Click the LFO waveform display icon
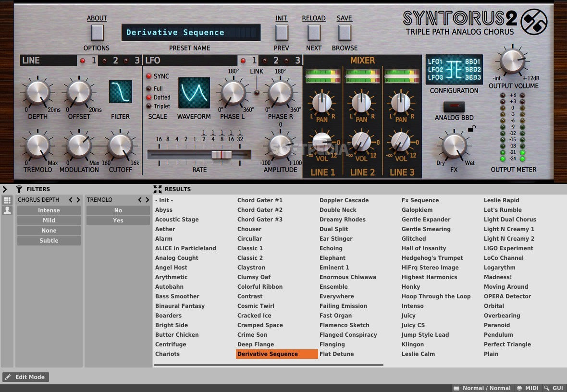567x392 pixels. pyautogui.click(x=194, y=93)
